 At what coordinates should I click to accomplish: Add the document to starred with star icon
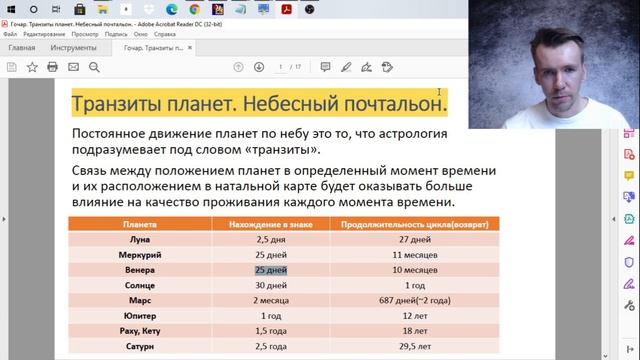tap(32, 67)
